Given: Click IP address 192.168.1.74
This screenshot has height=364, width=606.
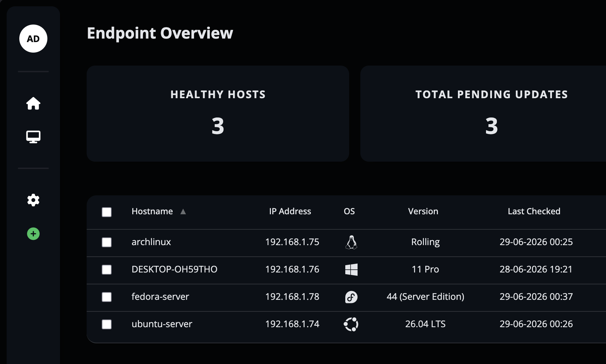Looking at the screenshot, I should coord(292,324).
